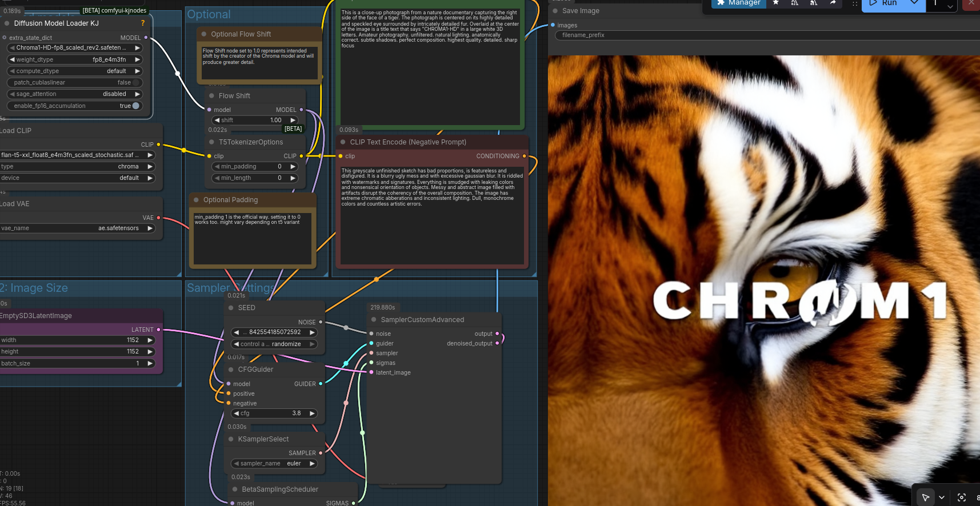Collapse the CFGGuider node dot

(231, 370)
